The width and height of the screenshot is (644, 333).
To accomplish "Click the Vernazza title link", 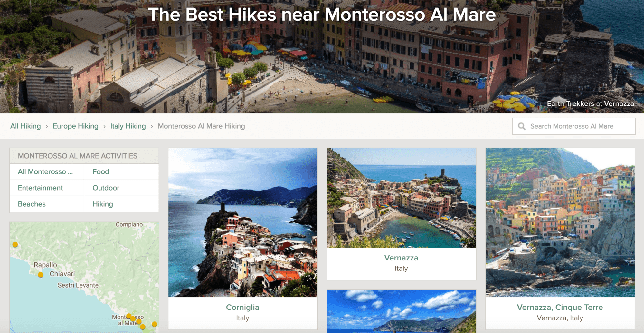I will pyautogui.click(x=401, y=258).
